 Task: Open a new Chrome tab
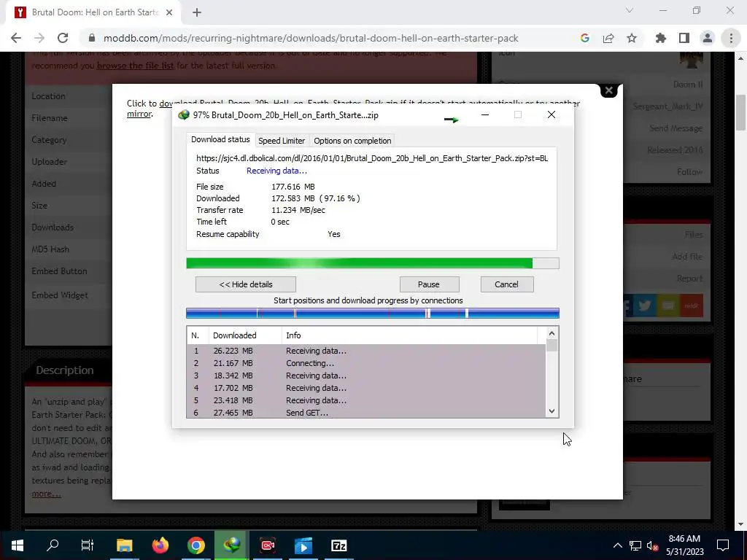coord(197,12)
